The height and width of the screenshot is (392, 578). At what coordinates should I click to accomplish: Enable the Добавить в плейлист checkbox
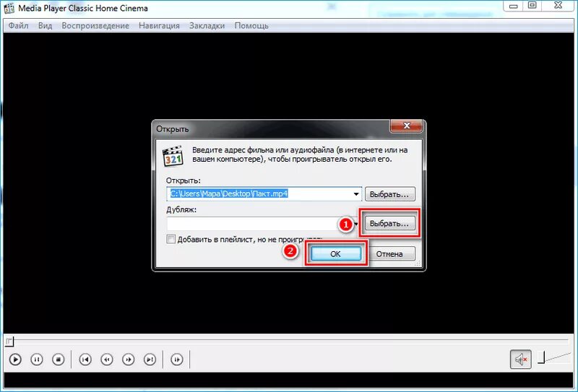pos(171,239)
